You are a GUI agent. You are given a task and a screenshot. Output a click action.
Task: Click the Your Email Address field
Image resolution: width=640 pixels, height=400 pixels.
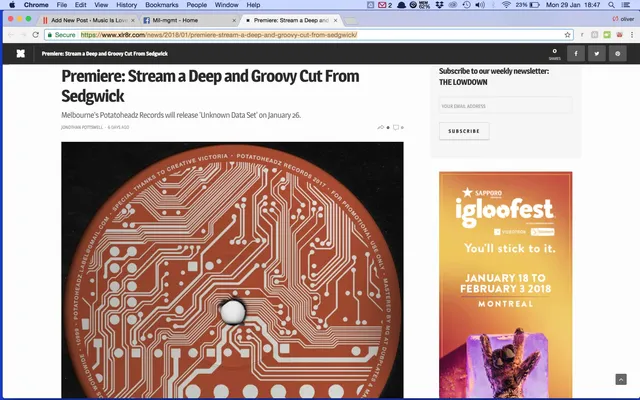point(505,106)
